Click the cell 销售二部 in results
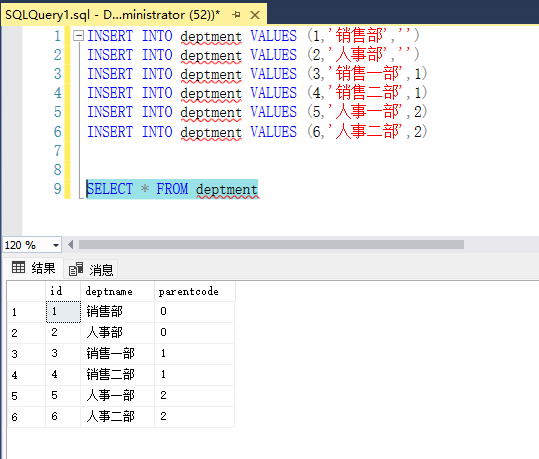The image size is (539, 459). pos(118,374)
